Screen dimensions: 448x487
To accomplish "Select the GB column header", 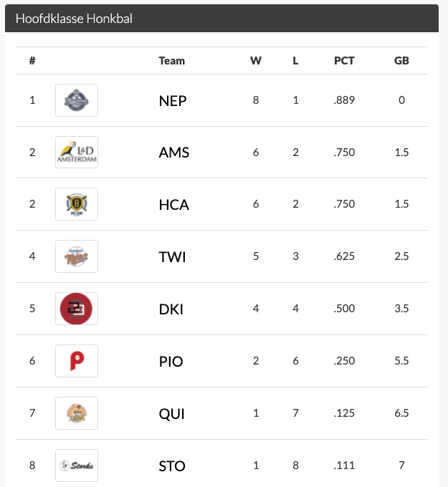I will tap(401, 61).
